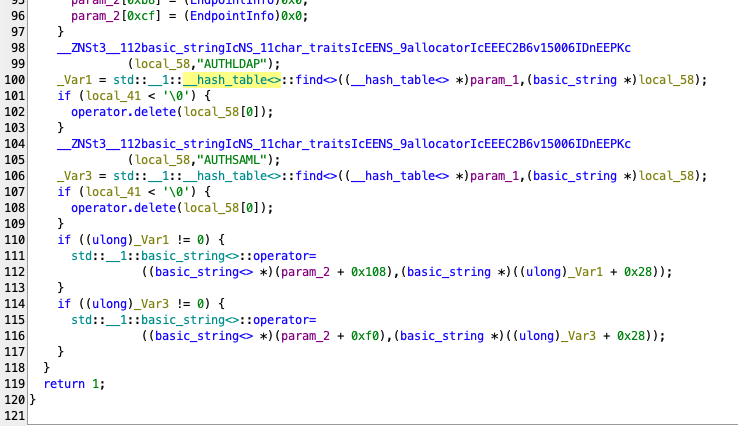The image size is (738, 426).
Task: Click line number 110 in the gutter
Action: point(14,239)
